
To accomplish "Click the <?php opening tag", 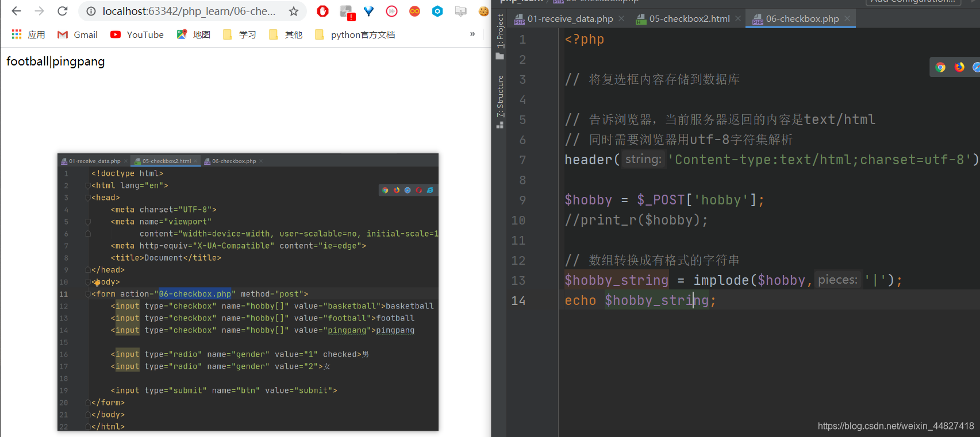I will click(x=585, y=39).
